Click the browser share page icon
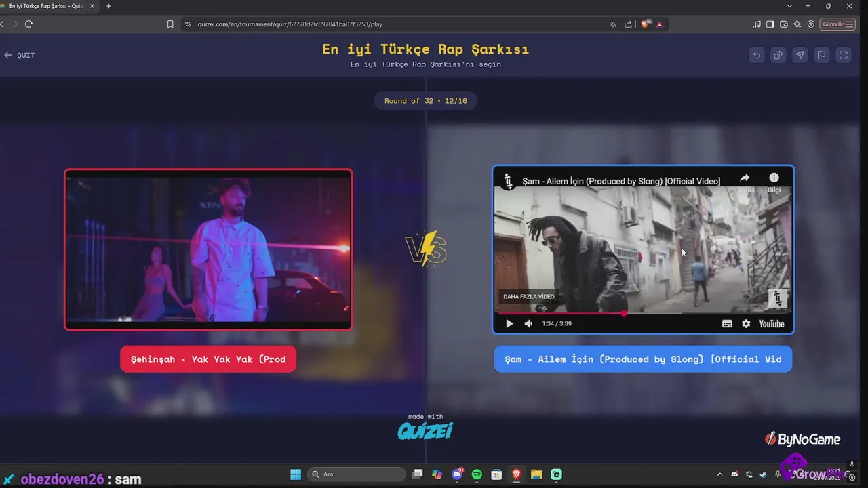 [628, 24]
